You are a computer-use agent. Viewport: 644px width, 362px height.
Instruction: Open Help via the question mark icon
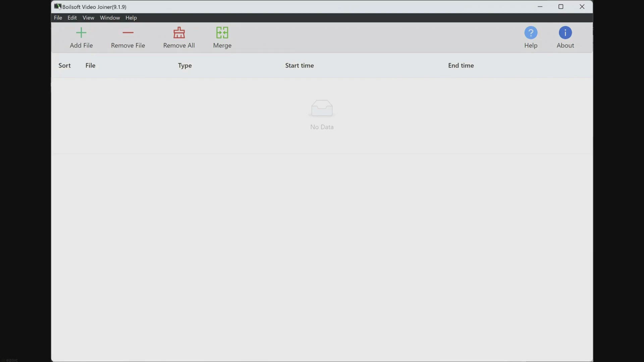tap(531, 33)
